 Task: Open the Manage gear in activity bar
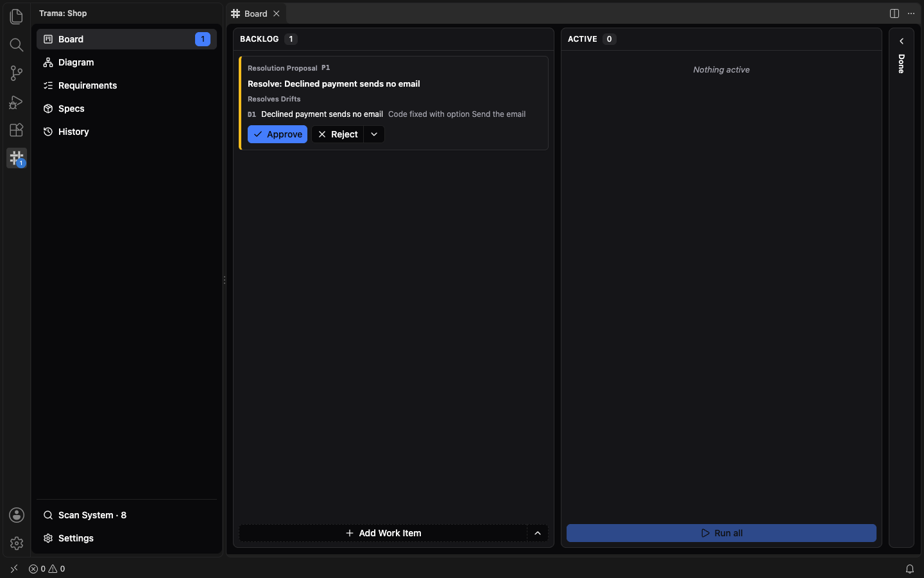coord(17,543)
